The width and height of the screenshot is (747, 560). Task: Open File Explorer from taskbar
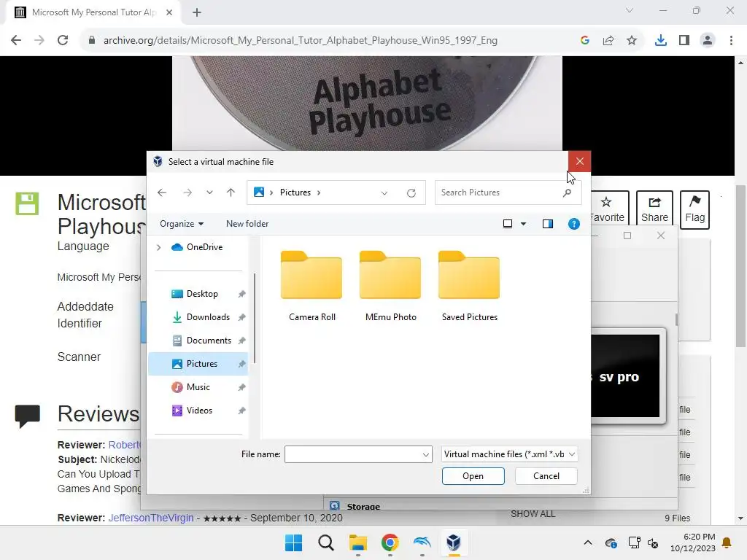tap(358, 542)
